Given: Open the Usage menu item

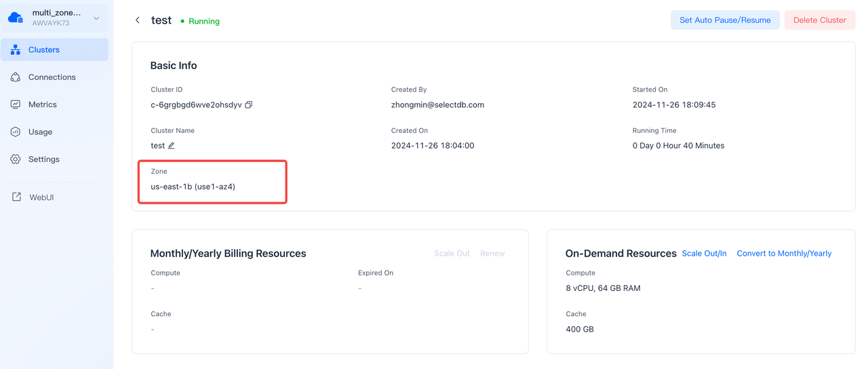Looking at the screenshot, I should coord(40,132).
